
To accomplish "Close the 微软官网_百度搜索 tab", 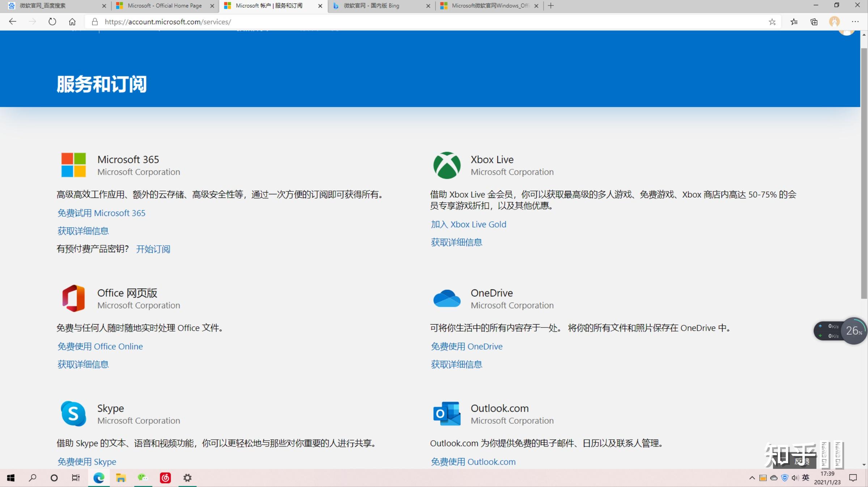I will (x=104, y=6).
